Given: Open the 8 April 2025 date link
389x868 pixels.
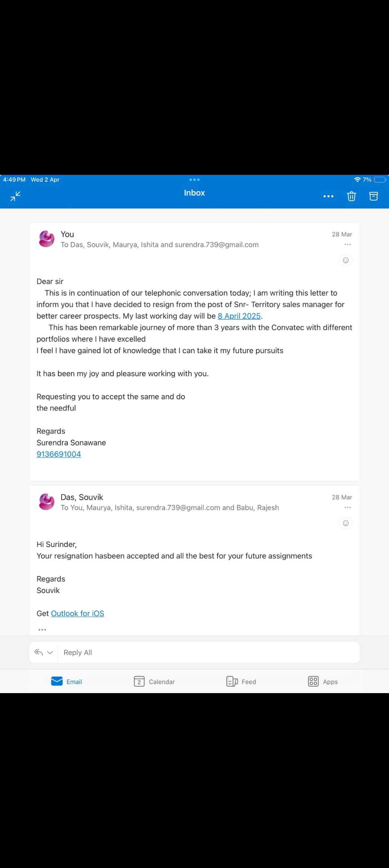Looking at the screenshot, I should (239, 316).
